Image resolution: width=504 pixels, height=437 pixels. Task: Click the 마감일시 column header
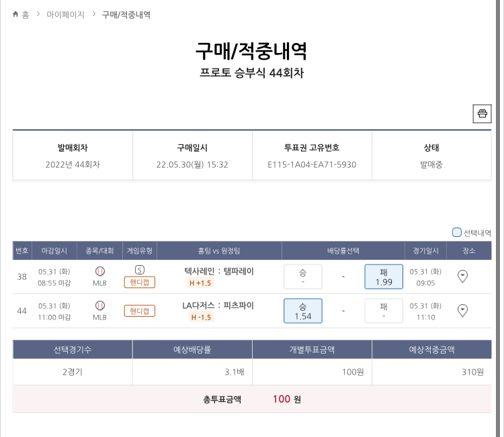pyautogui.click(x=54, y=250)
